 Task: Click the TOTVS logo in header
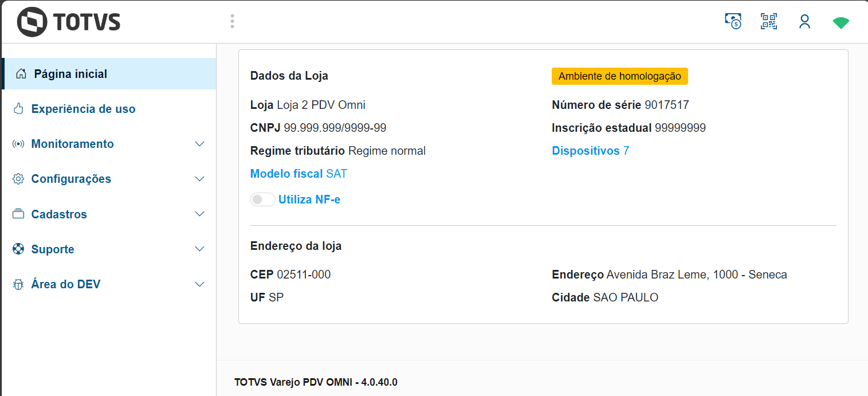(x=69, y=22)
